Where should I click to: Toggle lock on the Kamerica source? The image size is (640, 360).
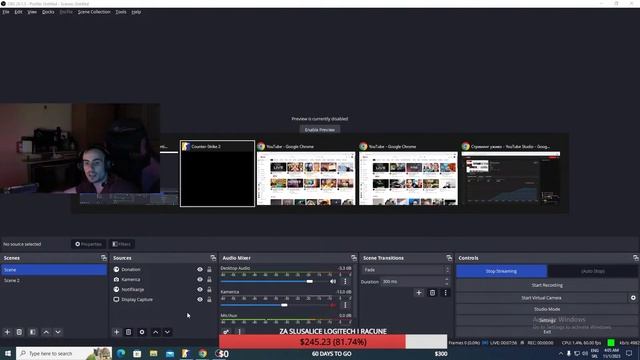pyautogui.click(x=209, y=280)
